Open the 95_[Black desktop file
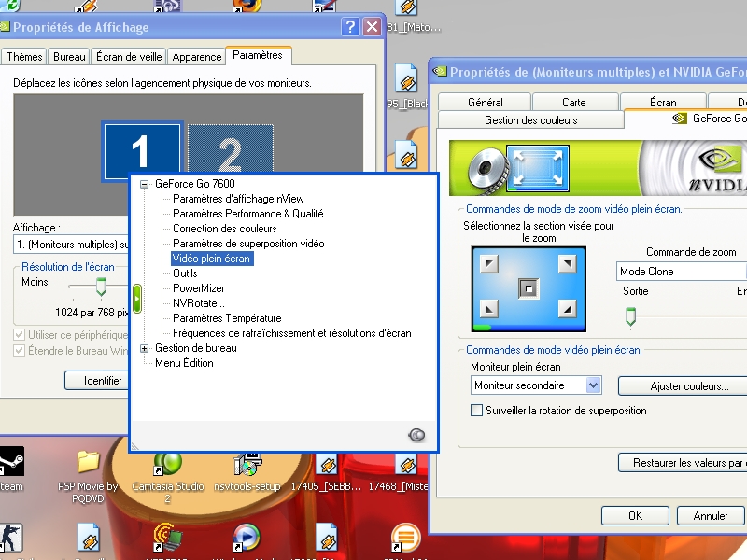The width and height of the screenshot is (747, 560). (407, 87)
